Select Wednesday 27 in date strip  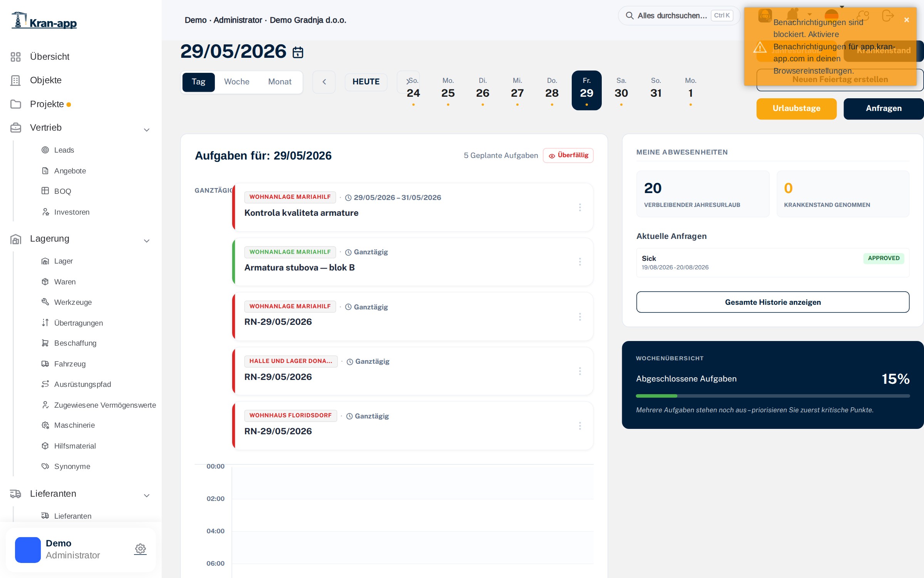517,91
